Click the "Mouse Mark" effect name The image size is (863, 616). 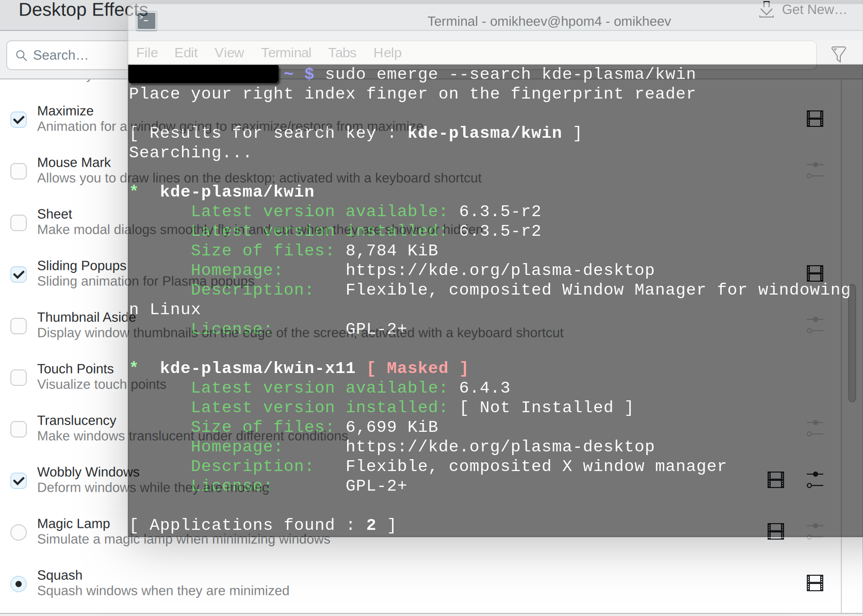pyautogui.click(x=74, y=163)
